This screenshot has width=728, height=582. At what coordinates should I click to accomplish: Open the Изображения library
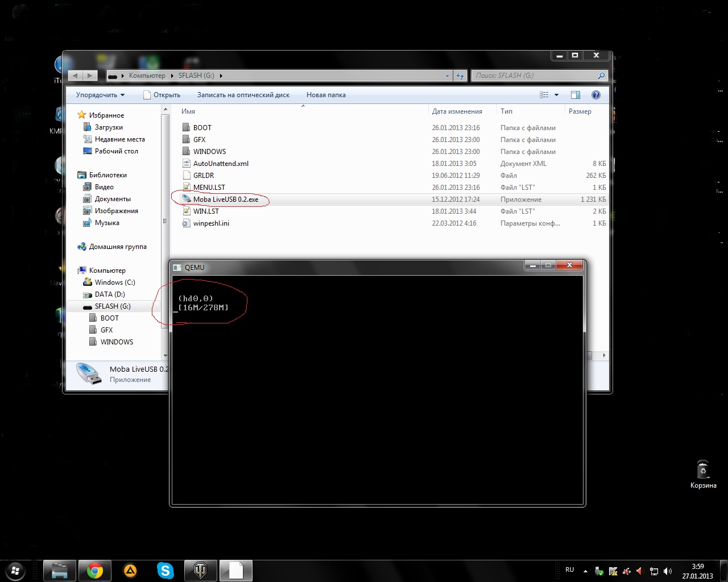pos(116,211)
